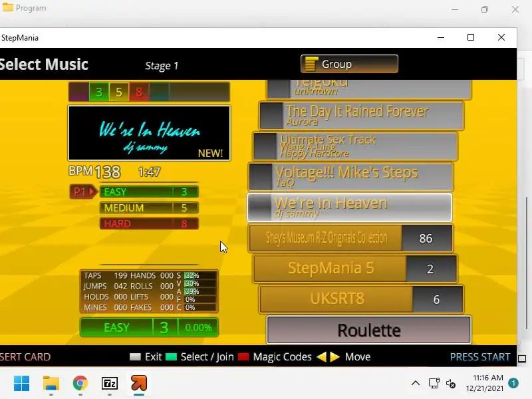Click gray square of Voltage!!! row
This screenshot has height=399, width=532.
click(261, 177)
